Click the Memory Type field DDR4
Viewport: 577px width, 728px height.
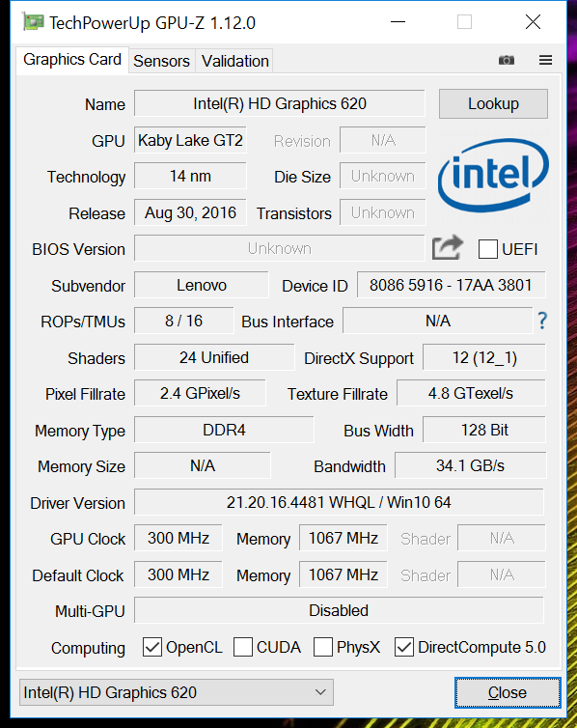(224, 430)
